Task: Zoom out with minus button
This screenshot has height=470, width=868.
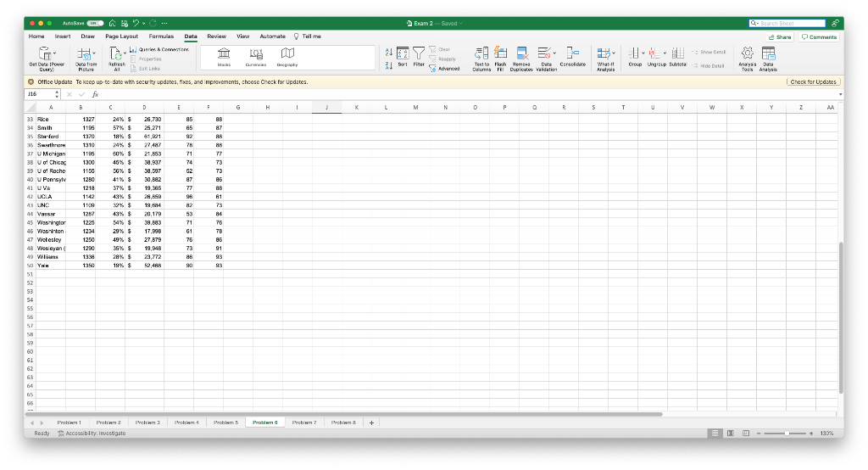Action: [x=759, y=434]
